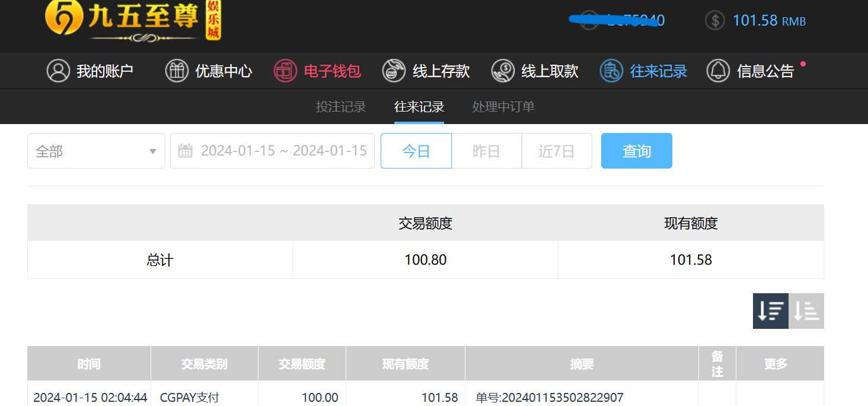Click the 往来记录 clipboard icon
Viewport: 868px width, 406px height.
pos(611,71)
